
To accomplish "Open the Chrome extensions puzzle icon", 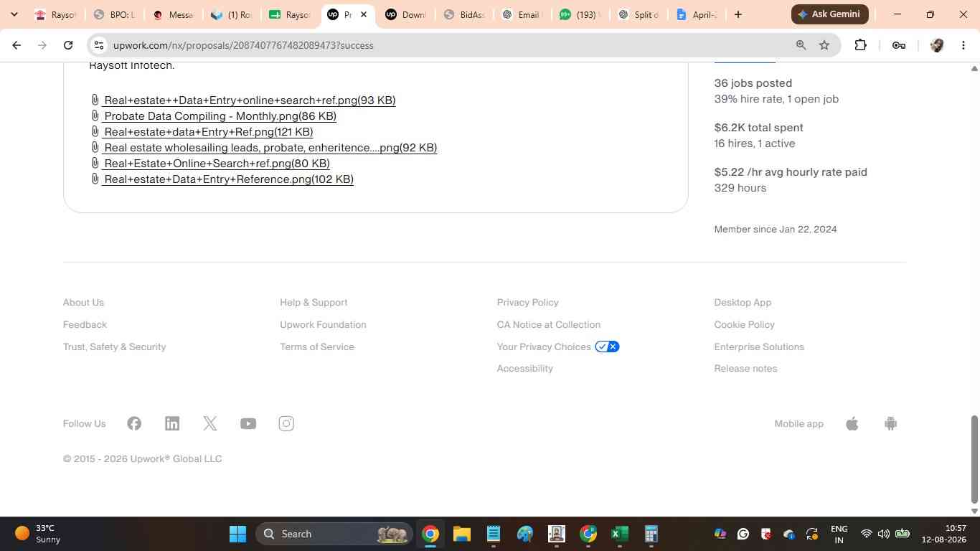I will [861, 45].
